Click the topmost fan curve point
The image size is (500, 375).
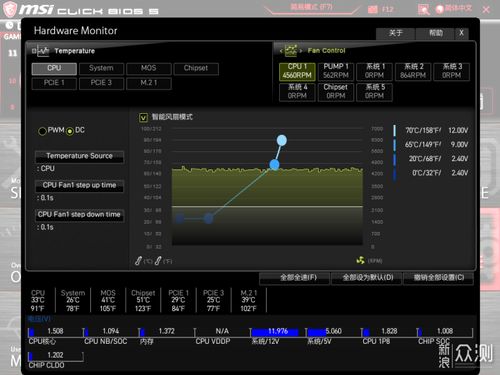click(282, 140)
